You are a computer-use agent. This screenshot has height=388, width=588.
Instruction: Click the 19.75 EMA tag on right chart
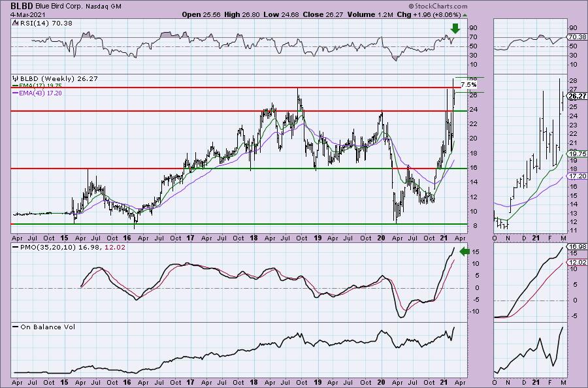[577, 154]
